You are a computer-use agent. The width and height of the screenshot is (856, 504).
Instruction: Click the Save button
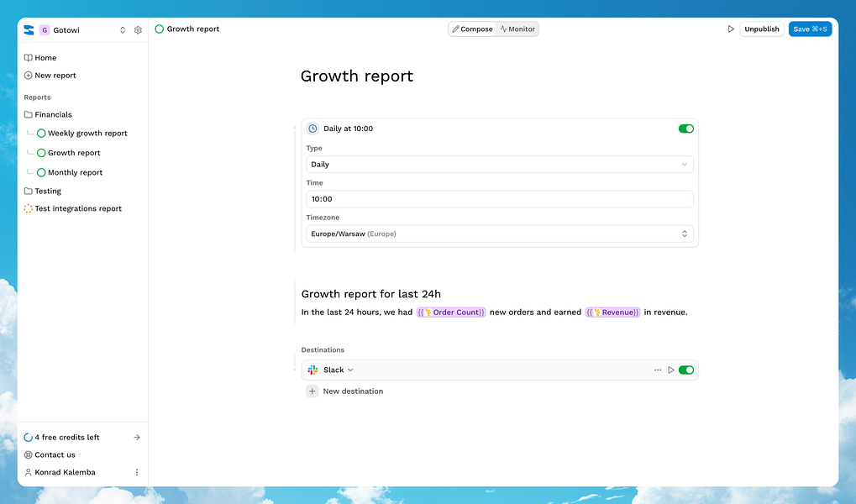tap(810, 29)
